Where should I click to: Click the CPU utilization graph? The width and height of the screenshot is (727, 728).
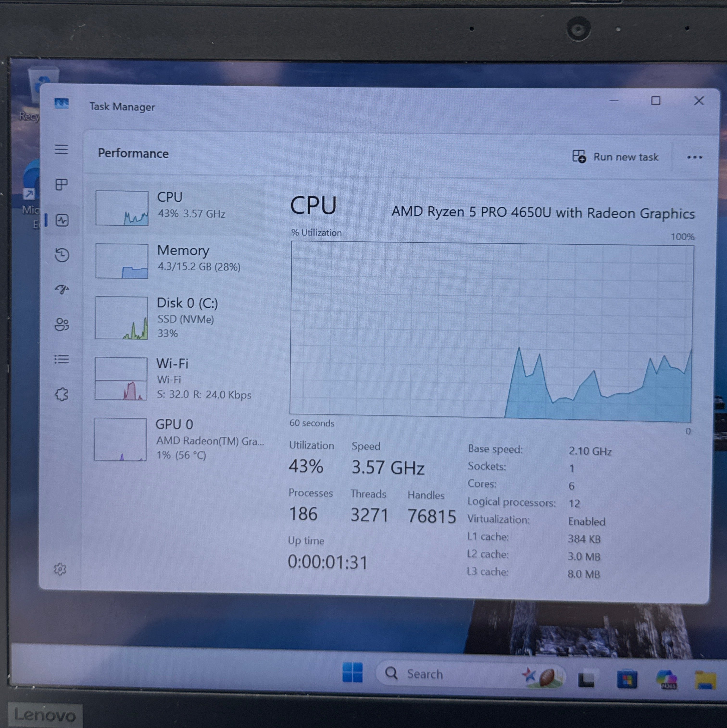pos(491,332)
